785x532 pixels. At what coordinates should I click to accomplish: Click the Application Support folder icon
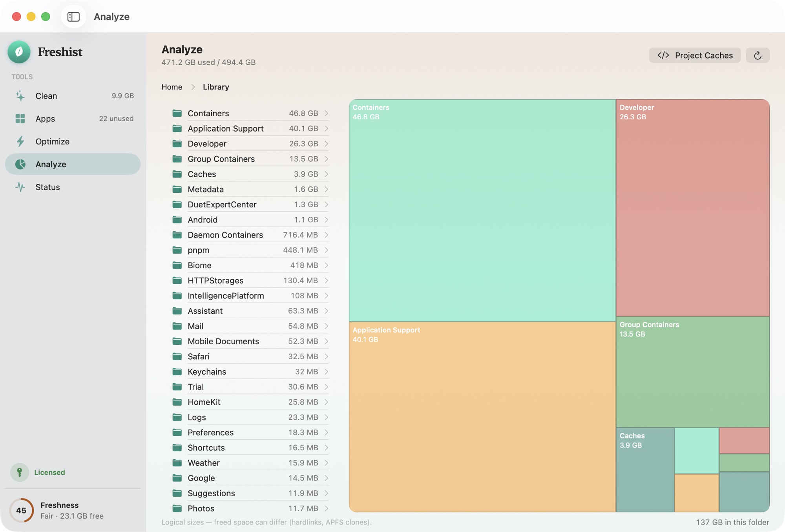point(177,128)
